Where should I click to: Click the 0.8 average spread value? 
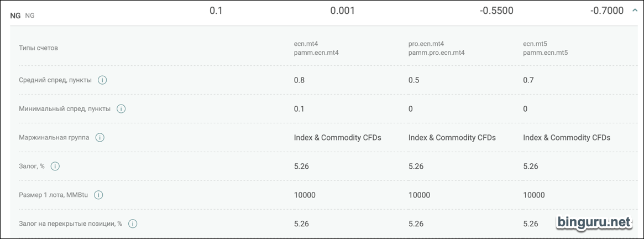[299, 80]
